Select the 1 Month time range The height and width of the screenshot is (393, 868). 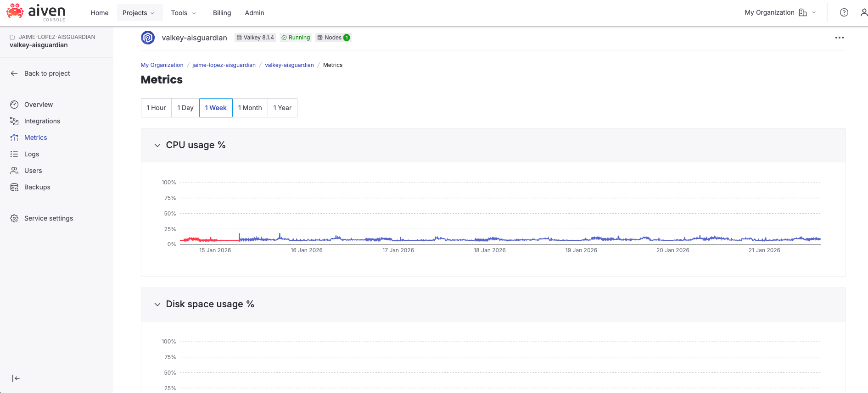click(250, 108)
